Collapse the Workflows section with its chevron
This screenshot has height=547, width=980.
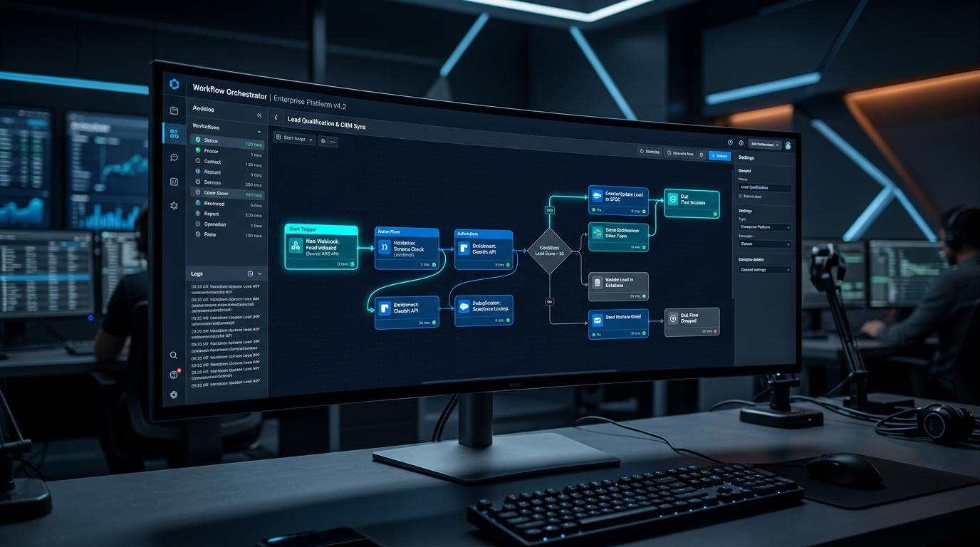(x=259, y=132)
